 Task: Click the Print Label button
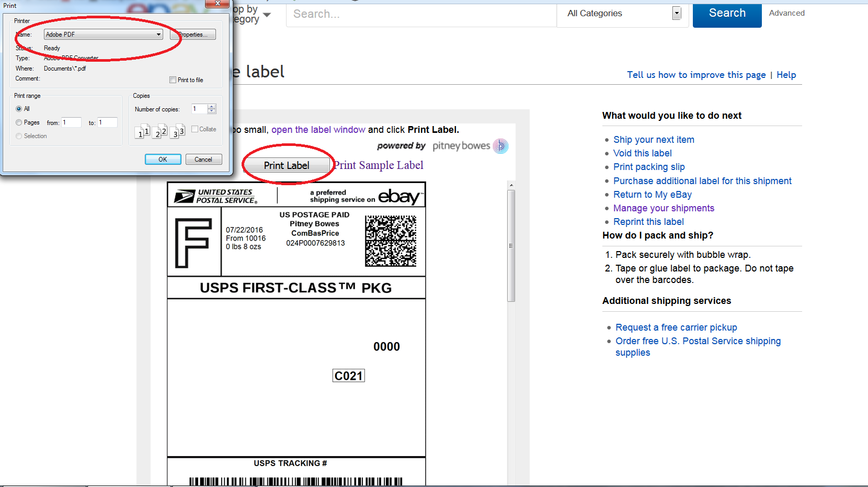(287, 165)
